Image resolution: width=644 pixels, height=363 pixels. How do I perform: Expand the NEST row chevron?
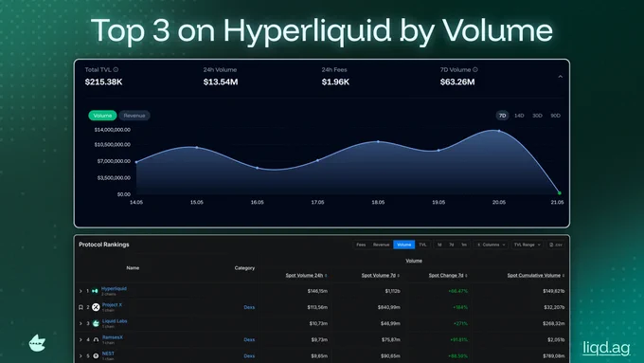click(80, 356)
